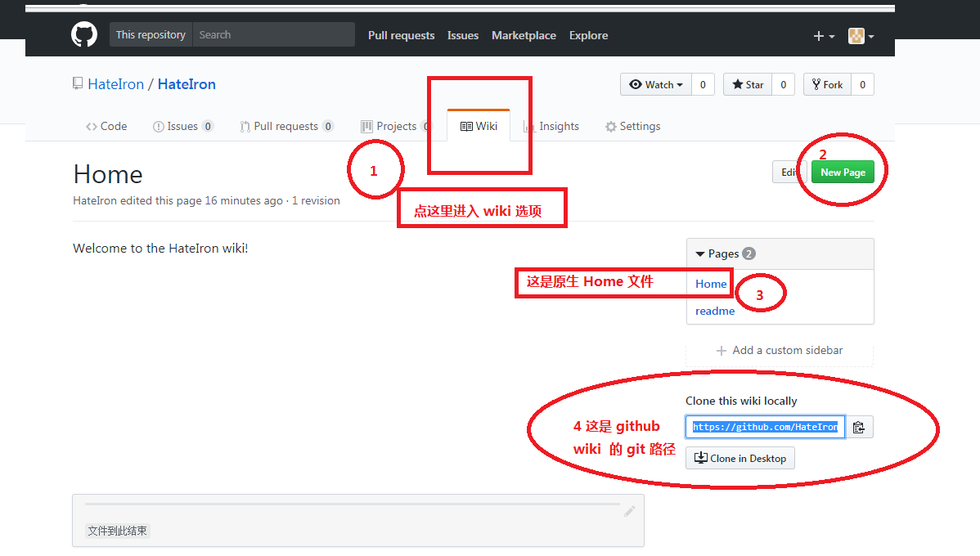Toggle the Watch state of the repository
Screen dimensions: 980x556
(652, 84)
